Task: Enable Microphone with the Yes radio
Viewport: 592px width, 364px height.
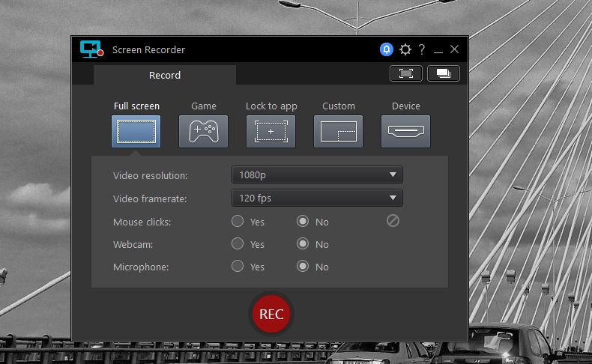Action: coord(238,266)
